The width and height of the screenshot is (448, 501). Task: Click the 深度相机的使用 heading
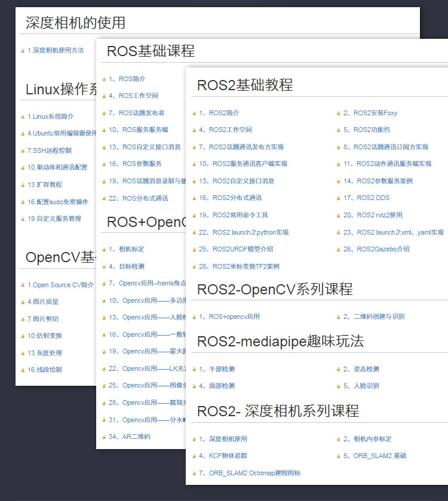(x=75, y=23)
